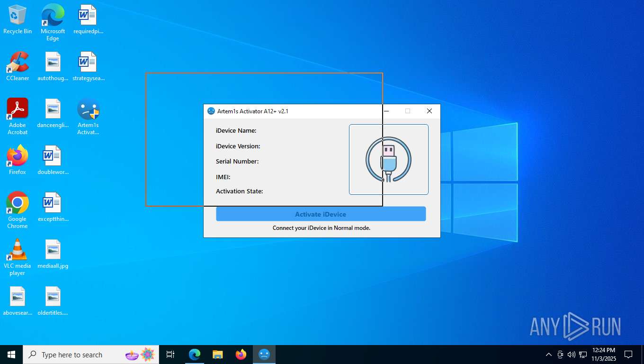Image resolution: width=644 pixels, height=364 pixels.
Task: Select the Artem1s Activator desktop icon
Action: click(88, 117)
